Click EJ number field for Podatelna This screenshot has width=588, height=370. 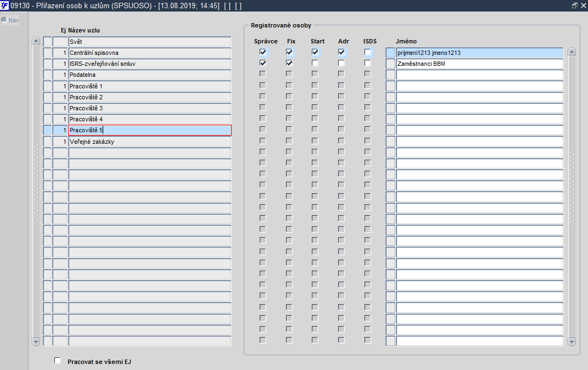[x=60, y=75]
